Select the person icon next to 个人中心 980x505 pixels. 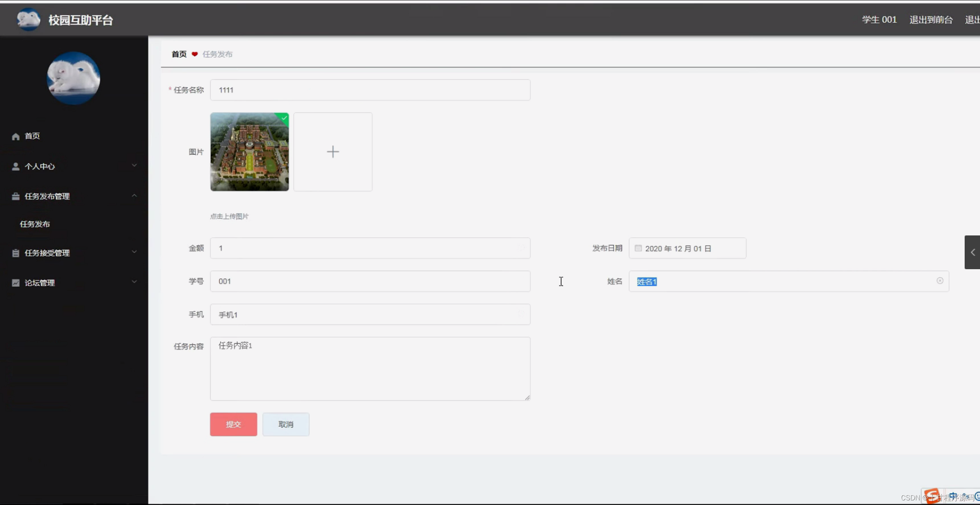pyautogui.click(x=15, y=166)
